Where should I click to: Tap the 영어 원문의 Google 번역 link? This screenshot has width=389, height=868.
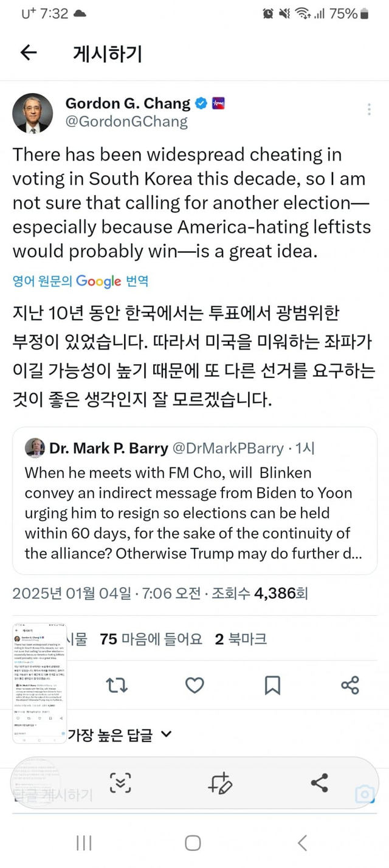point(80,281)
